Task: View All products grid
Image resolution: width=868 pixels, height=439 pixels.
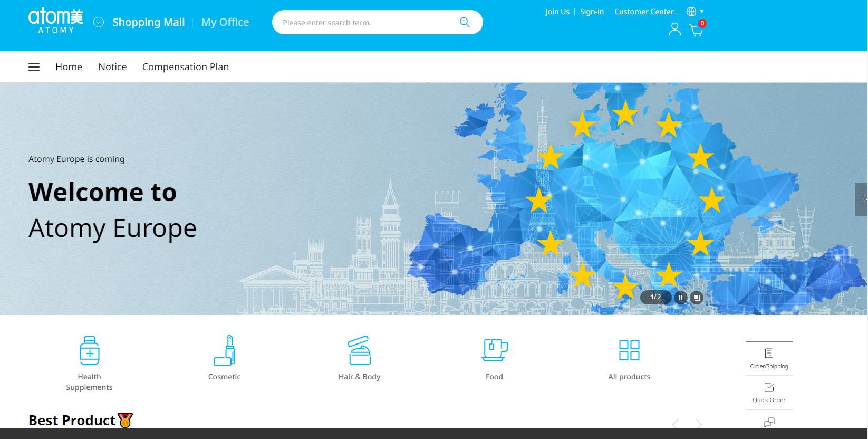Action: pyautogui.click(x=629, y=359)
